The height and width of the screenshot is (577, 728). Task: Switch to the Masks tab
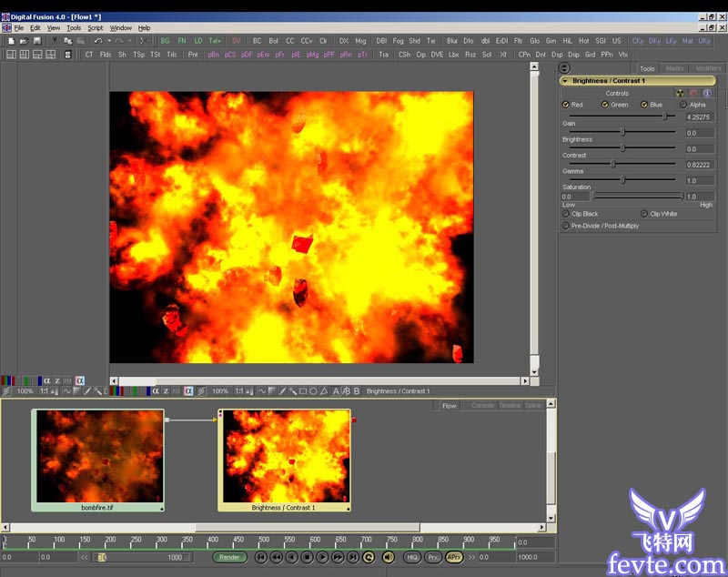coord(674,68)
